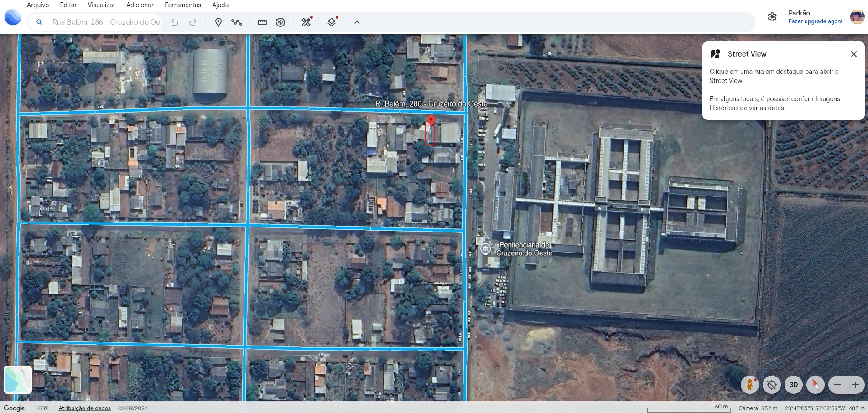Viewport: 868px width, 413px height.
Task: Toggle the rotation-off view button
Action: (x=772, y=385)
